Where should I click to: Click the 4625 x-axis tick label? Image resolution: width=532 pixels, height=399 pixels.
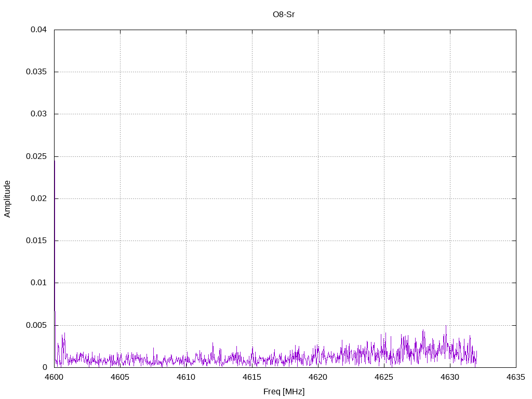coord(384,377)
